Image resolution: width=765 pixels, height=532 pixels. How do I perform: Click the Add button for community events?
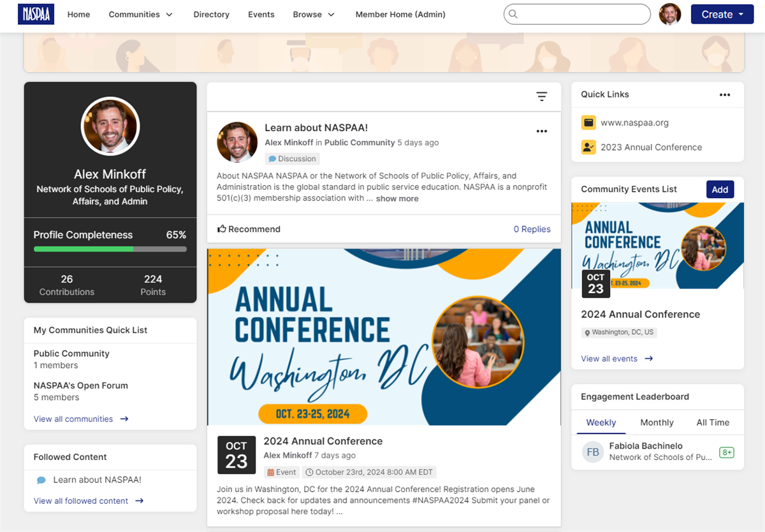[720, 189]
